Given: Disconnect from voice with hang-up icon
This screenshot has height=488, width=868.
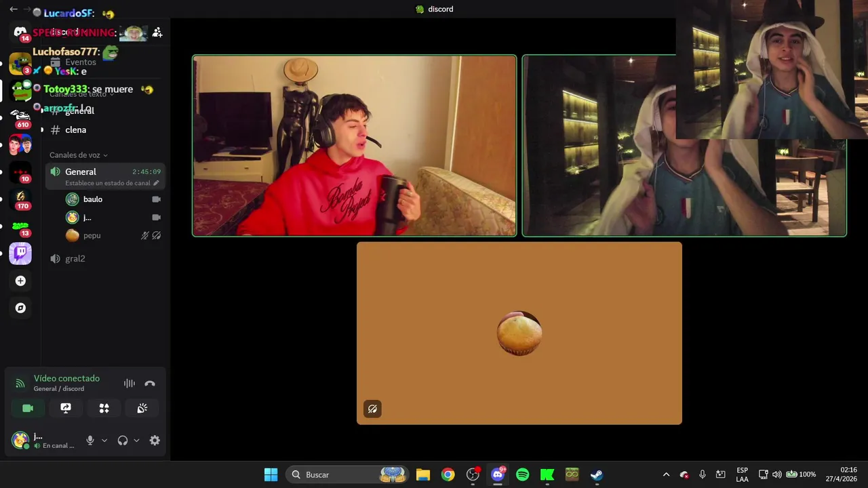Looking at the screenshot, I should point(150,384).
